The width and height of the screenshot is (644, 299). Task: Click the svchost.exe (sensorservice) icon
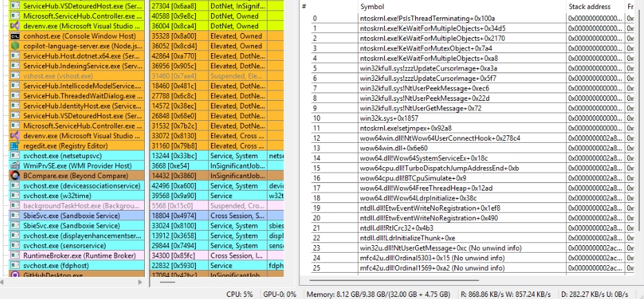click(15, 246)
